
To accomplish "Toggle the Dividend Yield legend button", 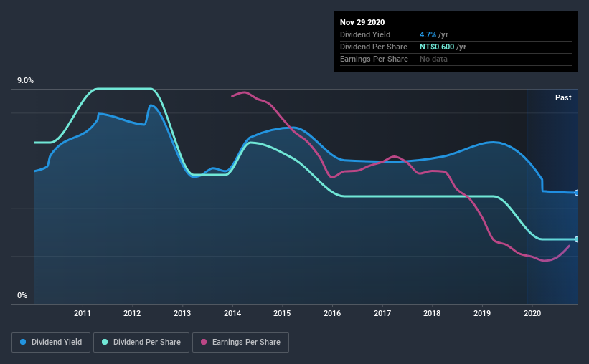I will (x=51, y=343).
